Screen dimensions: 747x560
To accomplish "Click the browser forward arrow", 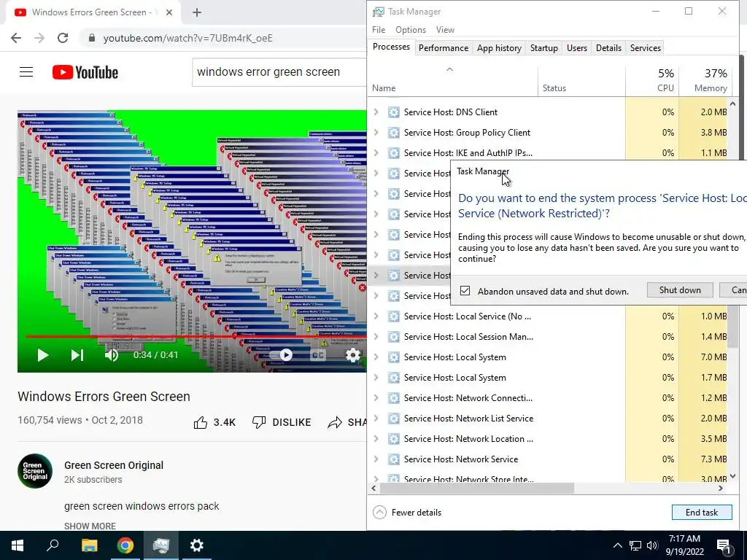I will click(39, 38).
